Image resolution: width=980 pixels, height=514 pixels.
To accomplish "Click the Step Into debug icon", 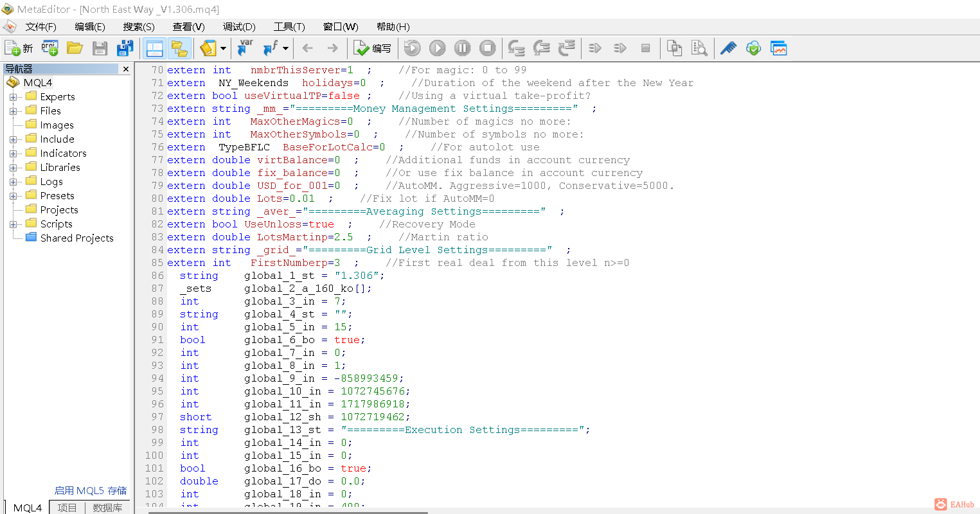I will tap(517, 48).
